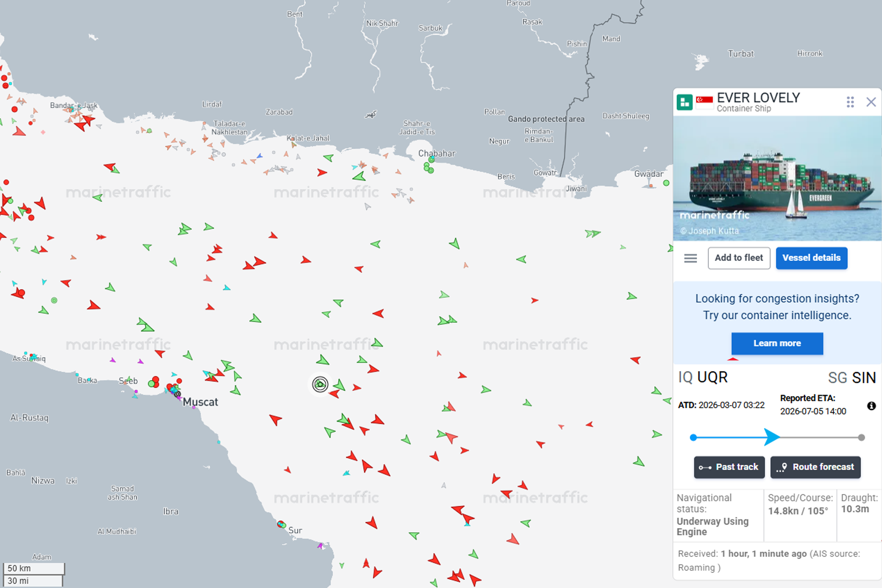Image resolution: width=882 pixels, height=588 pixels.
Task: Open the six-dot grid menu in vessel panel
Action: click(850, 102)
